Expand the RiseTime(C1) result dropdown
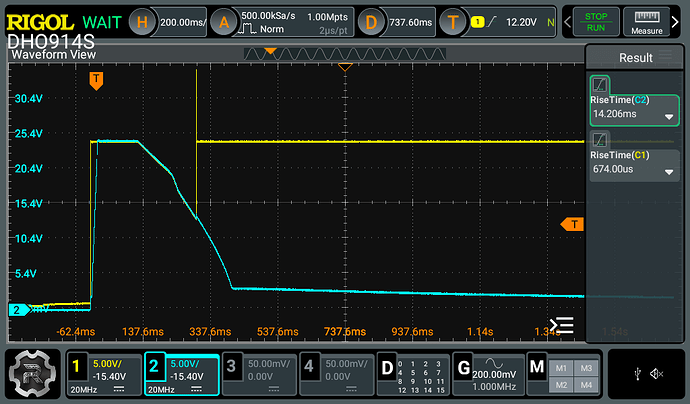This screenshot has width=690, height=404. click(668, 172)
